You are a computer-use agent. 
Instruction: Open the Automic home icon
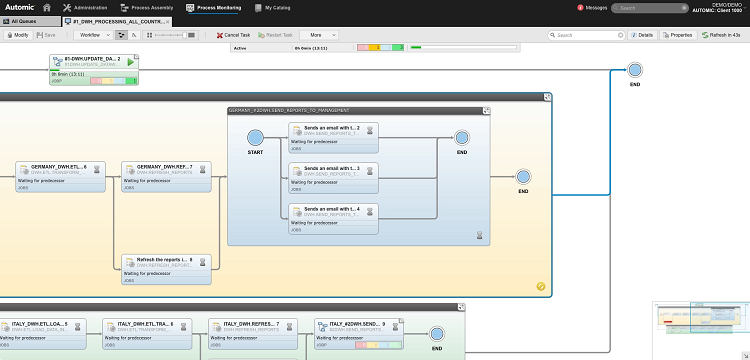47,8
